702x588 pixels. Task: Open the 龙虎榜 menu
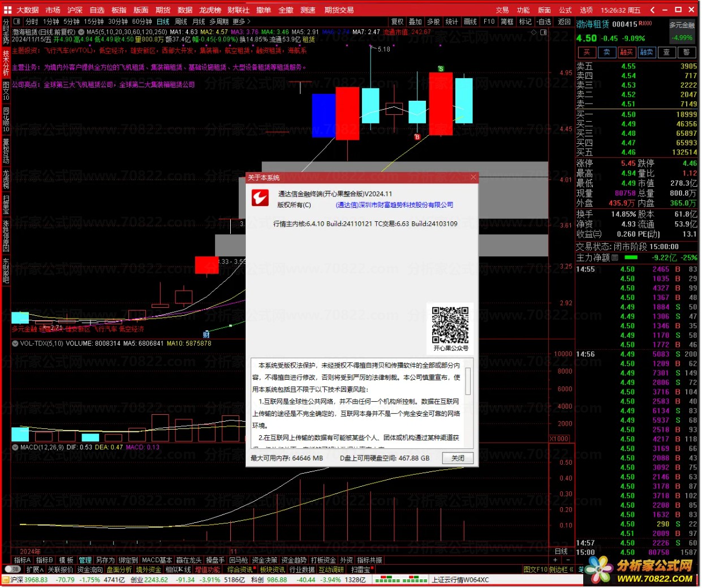pos(210,10)
